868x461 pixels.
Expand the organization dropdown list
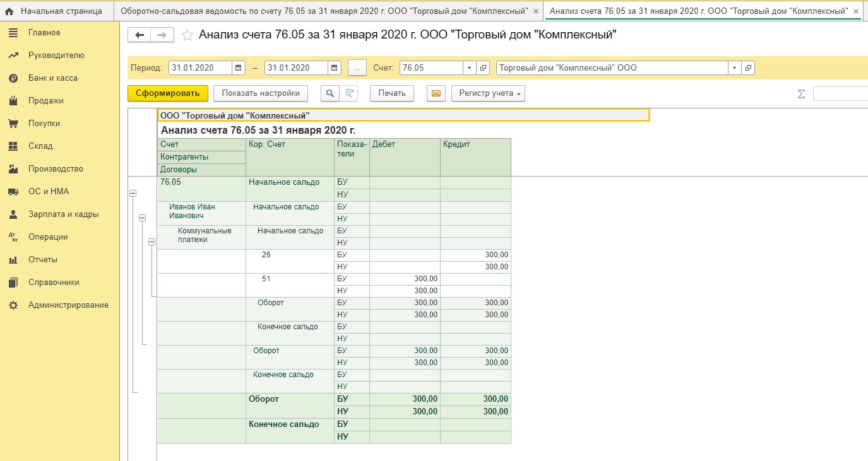734,68
